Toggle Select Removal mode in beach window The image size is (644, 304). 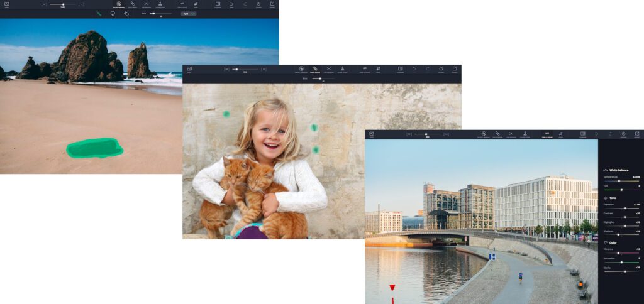tap(118, 4)
